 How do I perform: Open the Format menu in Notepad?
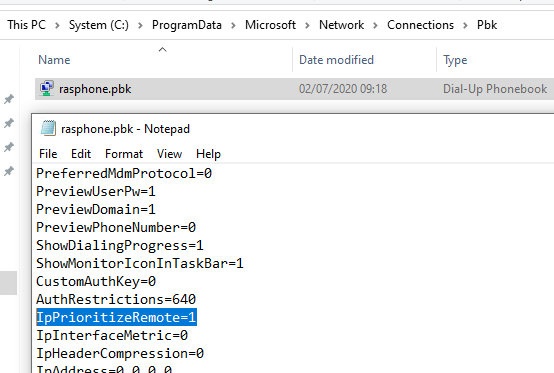click(124, 154)
